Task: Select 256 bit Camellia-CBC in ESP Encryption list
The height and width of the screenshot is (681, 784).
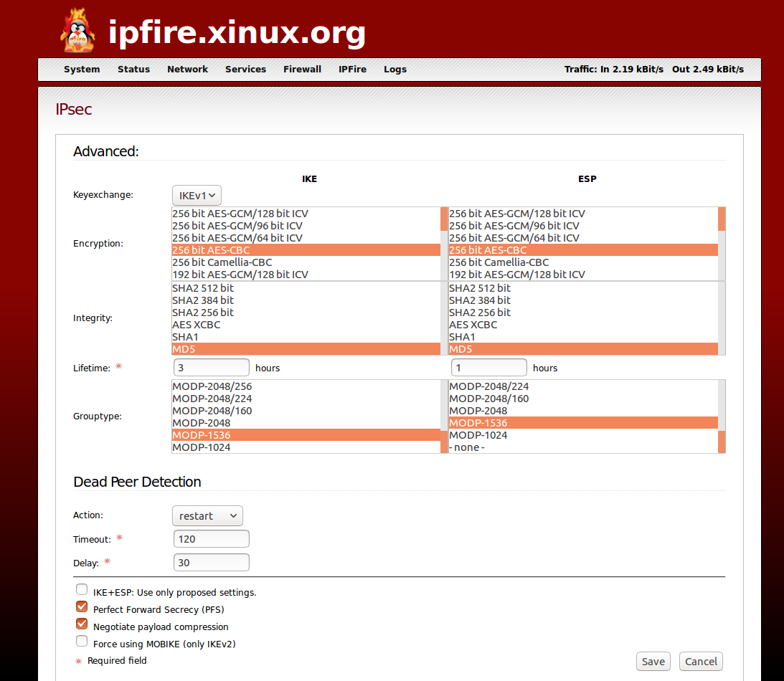Action: click(x=498, y=262)
